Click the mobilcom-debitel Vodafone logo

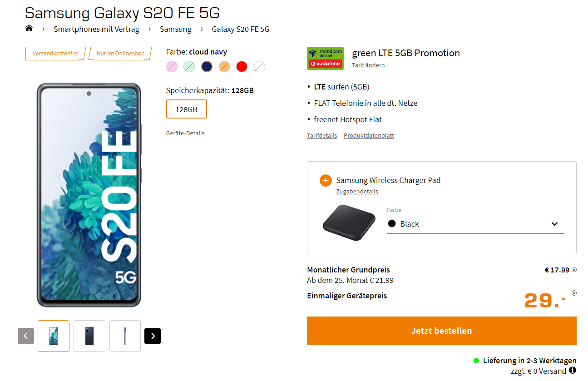pos(325,58)
